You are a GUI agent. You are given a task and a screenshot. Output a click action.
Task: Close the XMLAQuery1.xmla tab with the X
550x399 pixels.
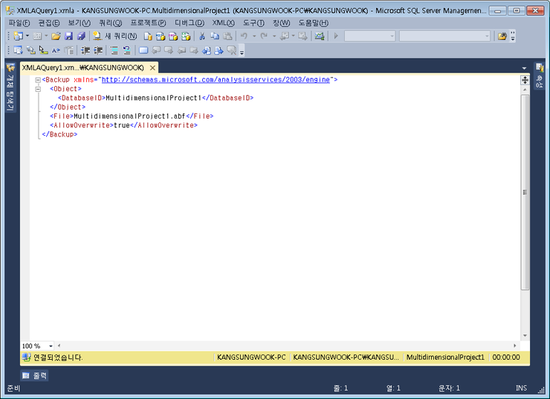pyautogui.click(x=153, y=68)
